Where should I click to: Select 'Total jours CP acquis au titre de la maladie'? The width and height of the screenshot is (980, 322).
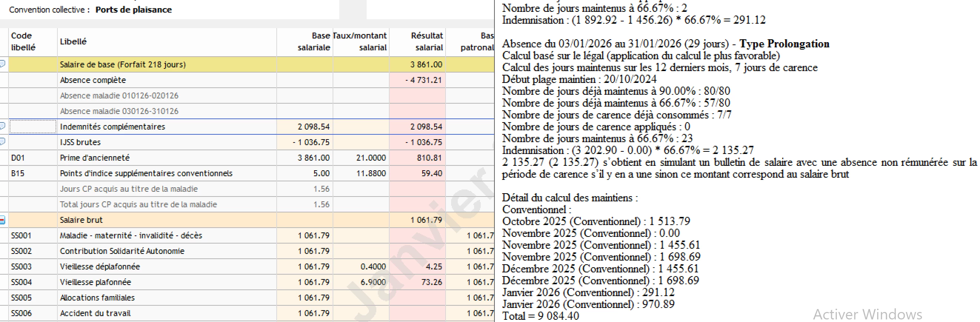click(138, 205)
